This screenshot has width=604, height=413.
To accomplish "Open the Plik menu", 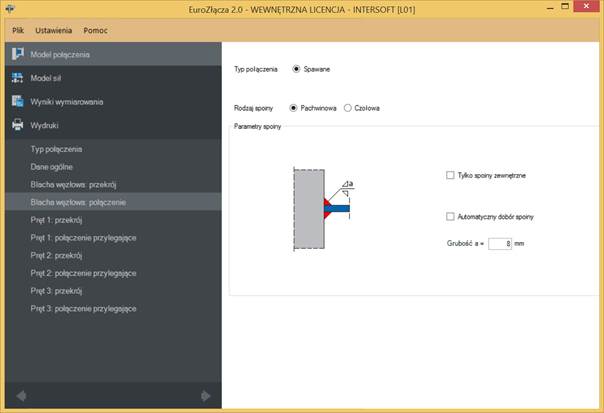I will tap(18, 30).
